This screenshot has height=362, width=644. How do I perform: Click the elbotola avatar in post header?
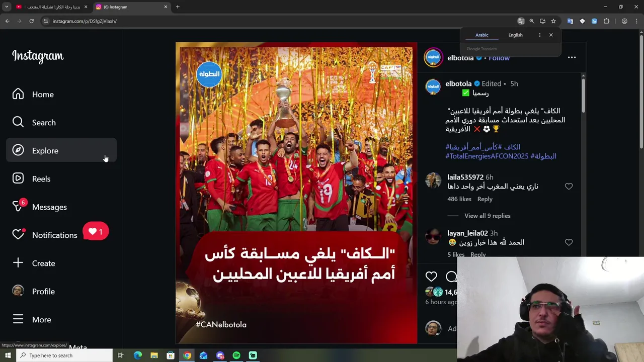click(x=433, y=57)
